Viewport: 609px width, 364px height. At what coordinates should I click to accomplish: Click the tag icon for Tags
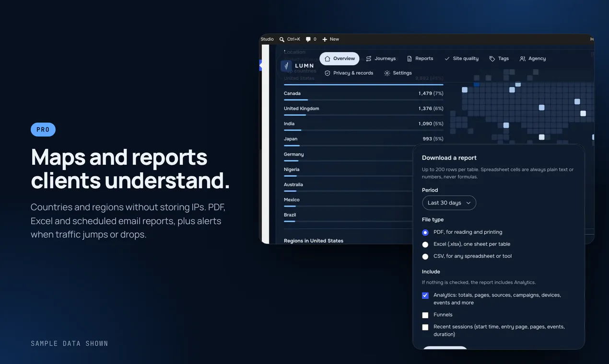pos(492,58)
